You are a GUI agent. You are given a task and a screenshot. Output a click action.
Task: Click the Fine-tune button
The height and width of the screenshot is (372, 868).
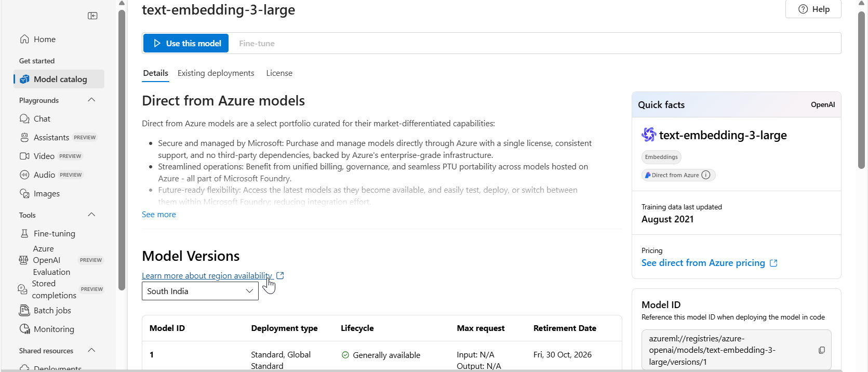coord(257,44)
